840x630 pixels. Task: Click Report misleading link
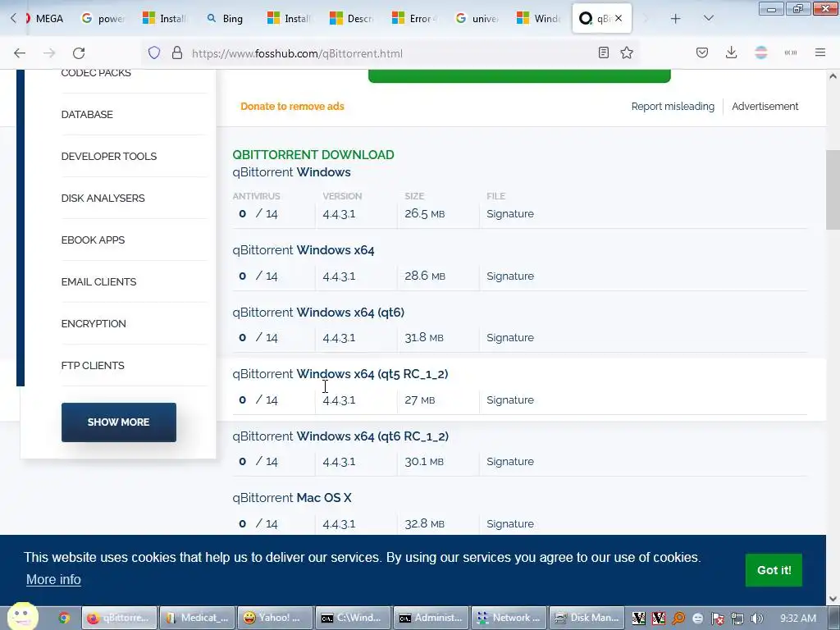[673, 106]
